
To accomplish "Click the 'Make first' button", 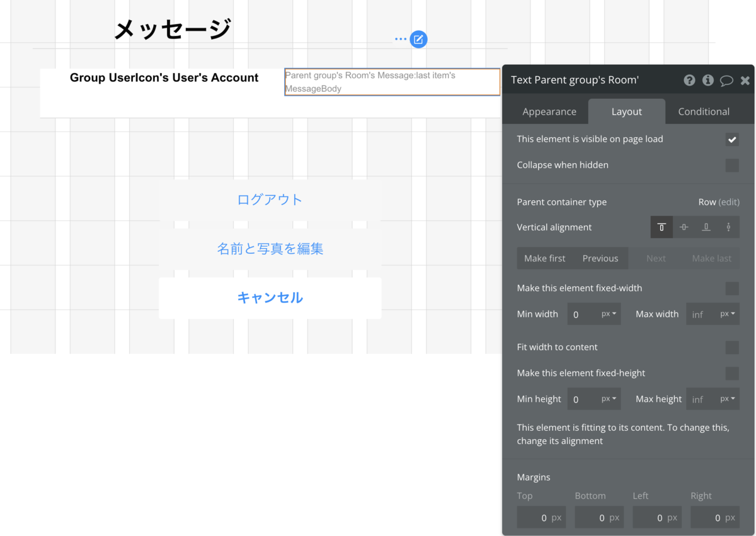I will point(545,258).
